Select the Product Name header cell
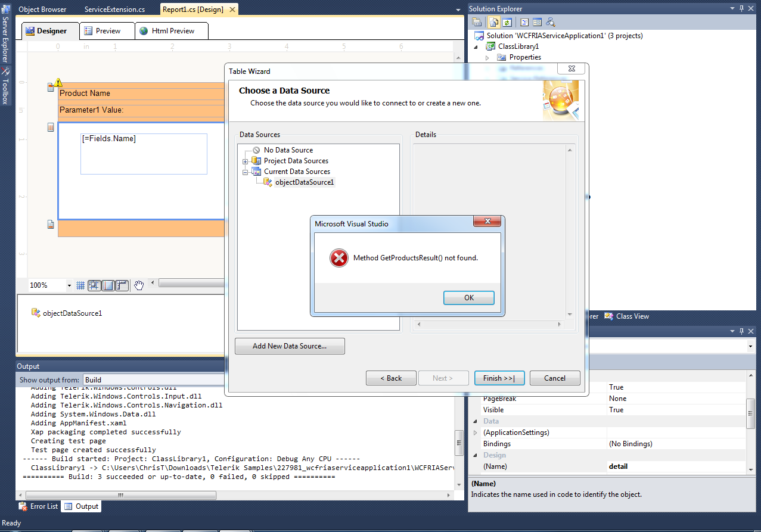761x532 pixels. (141, 94)
